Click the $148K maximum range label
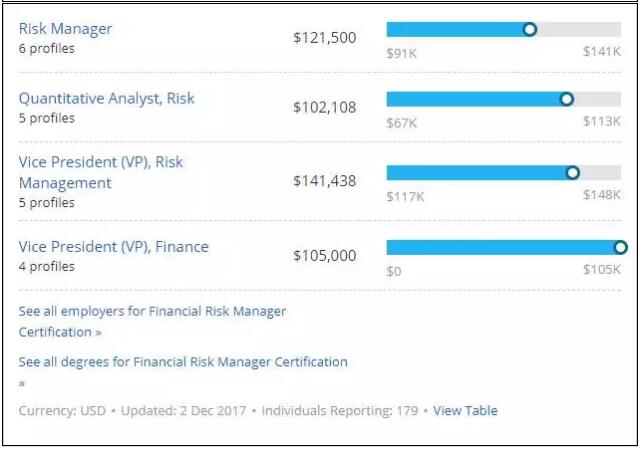 pos(602,195)
